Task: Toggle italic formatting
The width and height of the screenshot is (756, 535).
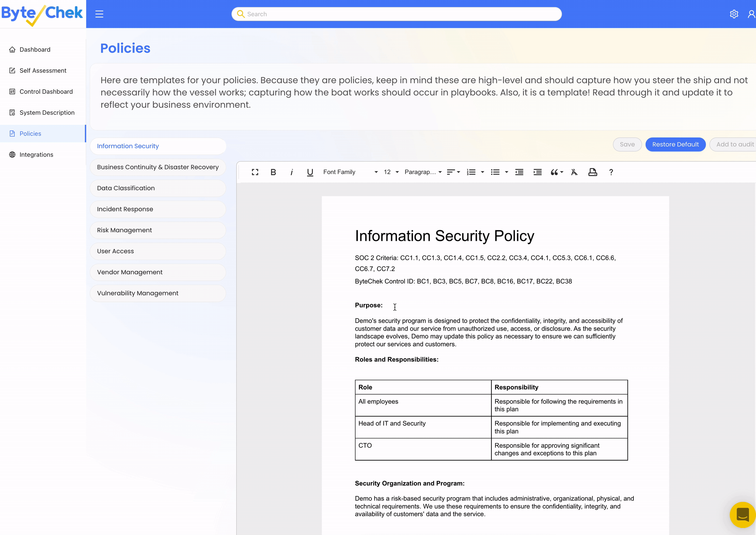Action: [291, 172]
